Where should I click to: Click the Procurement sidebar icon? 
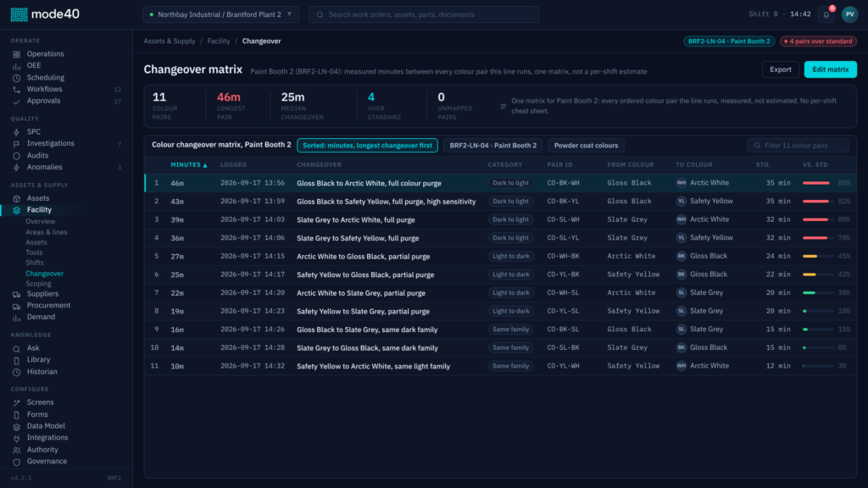17,306
